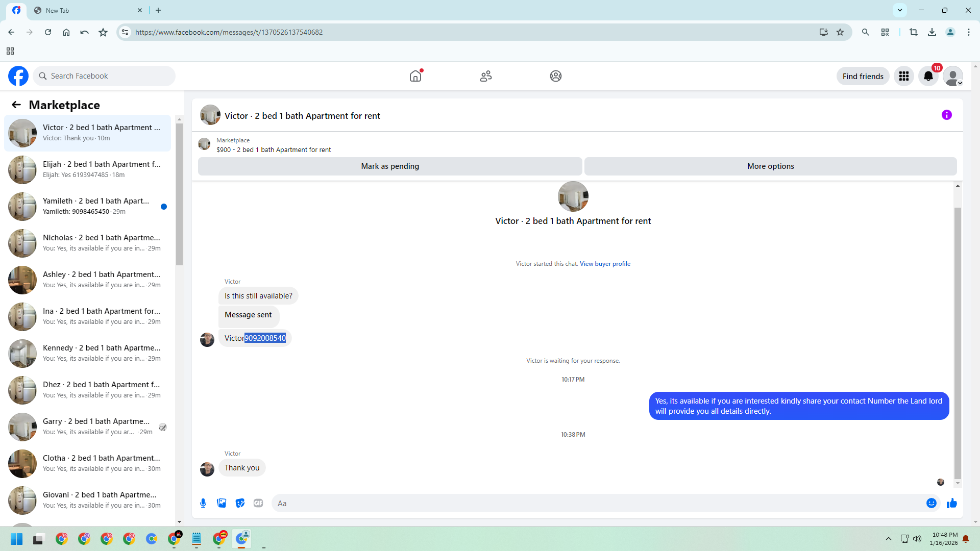Viewport: 980px width, 551px height.
Task: Go to Facebook Home tab
Action: point(415,77)
